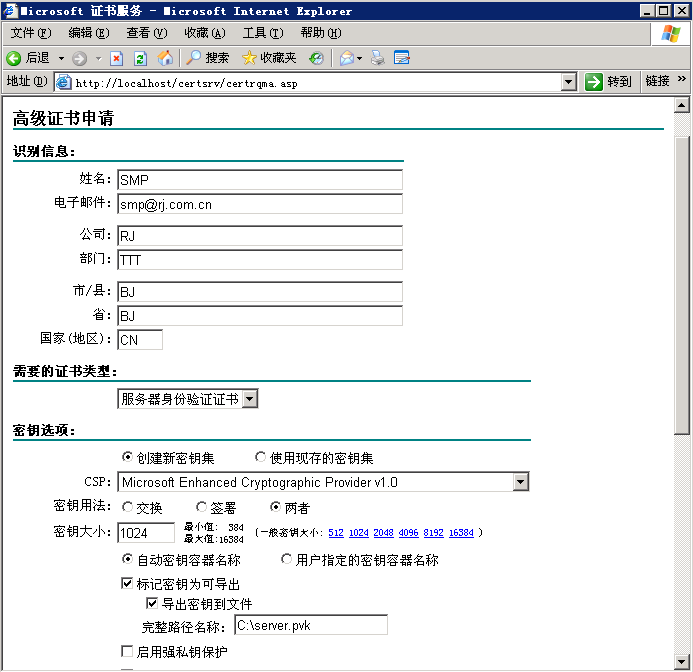This screenshot has height=672, width=693.
Task: Click the path field C:\server.pvk
Action: [311, 625]
